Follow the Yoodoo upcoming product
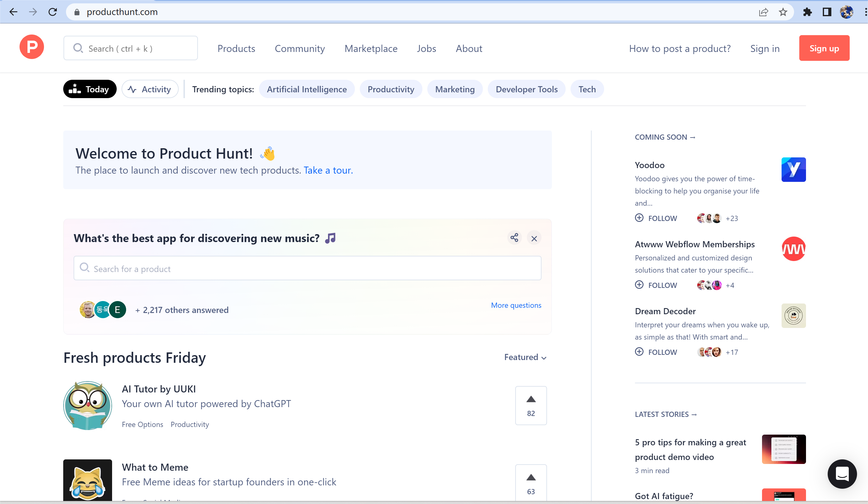Image resolution: width=868 pixels, height=504 pixels. tap(656, 218)
